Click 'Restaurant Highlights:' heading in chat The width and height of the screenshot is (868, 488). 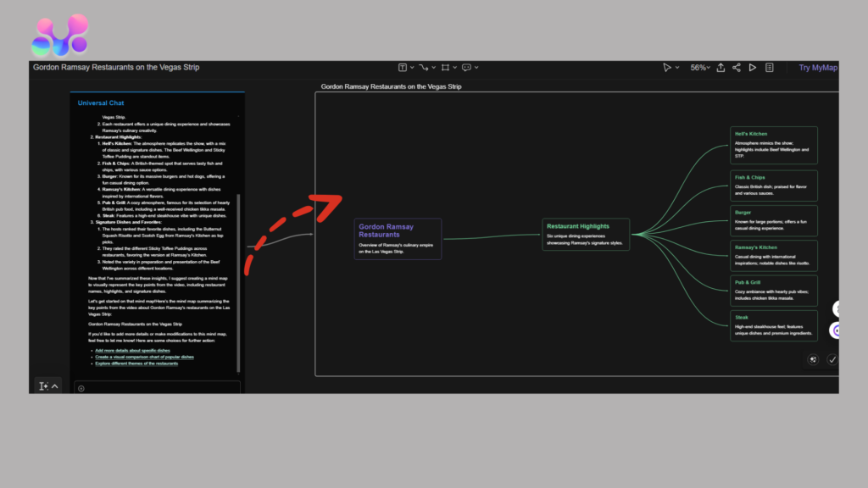(x=119, y=136)
